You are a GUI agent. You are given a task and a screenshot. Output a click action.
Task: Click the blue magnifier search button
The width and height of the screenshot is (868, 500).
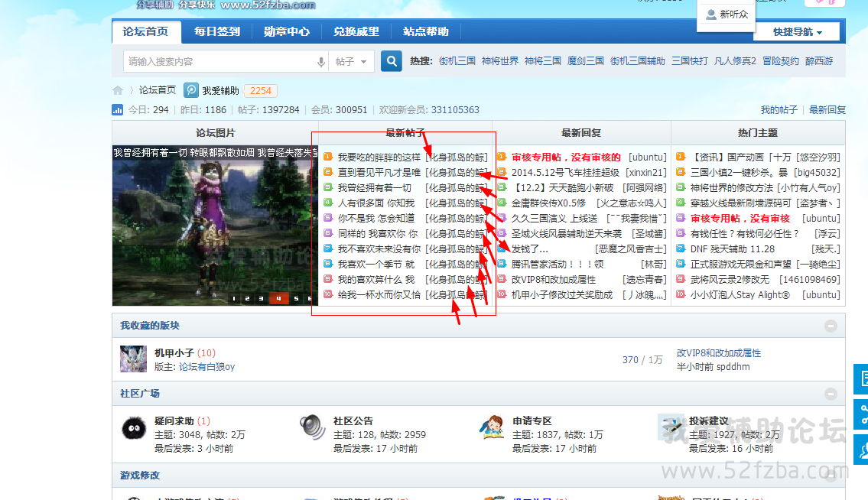pos(392,61)
